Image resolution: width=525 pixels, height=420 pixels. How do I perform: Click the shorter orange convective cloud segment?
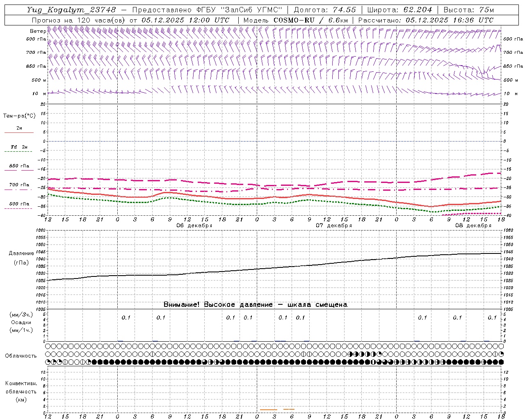click(x=289, y=409)
